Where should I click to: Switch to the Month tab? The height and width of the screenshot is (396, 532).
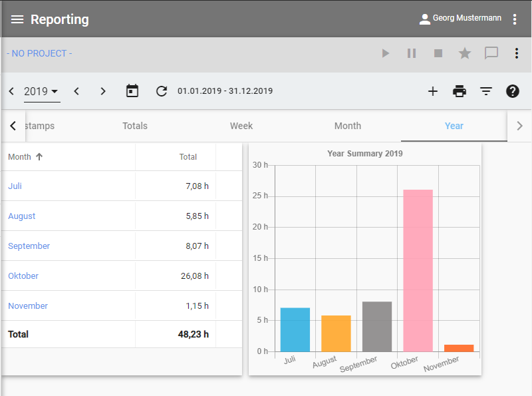tap(348, 126)
